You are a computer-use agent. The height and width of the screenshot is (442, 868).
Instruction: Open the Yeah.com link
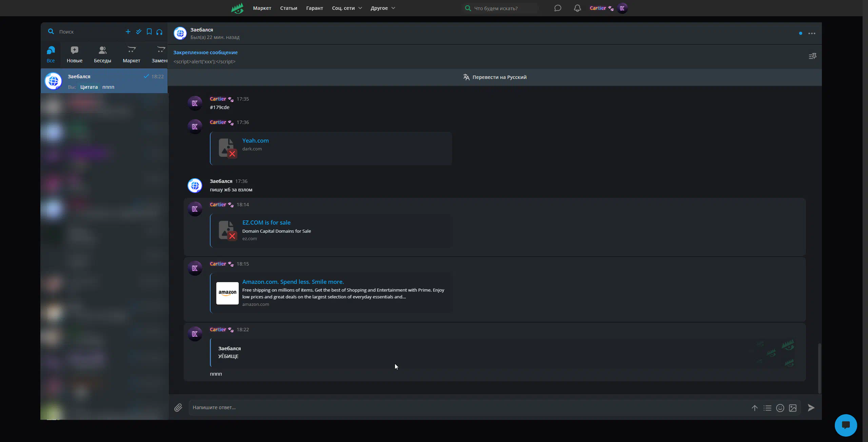coord(255,141)
